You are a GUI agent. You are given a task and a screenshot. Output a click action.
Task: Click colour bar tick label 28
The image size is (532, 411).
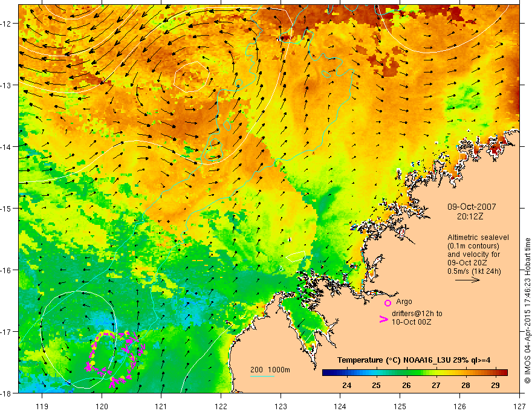[x=466, y=385]
